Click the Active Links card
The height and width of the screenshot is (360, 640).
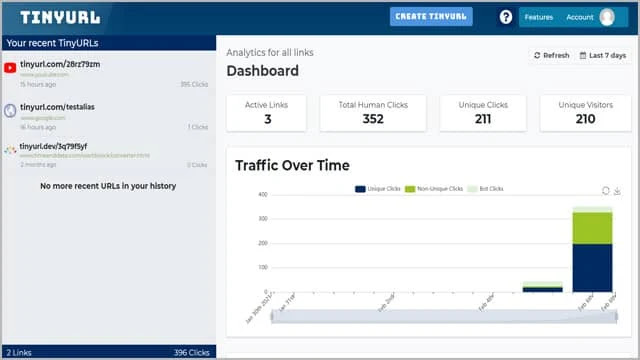click(266, 113)
